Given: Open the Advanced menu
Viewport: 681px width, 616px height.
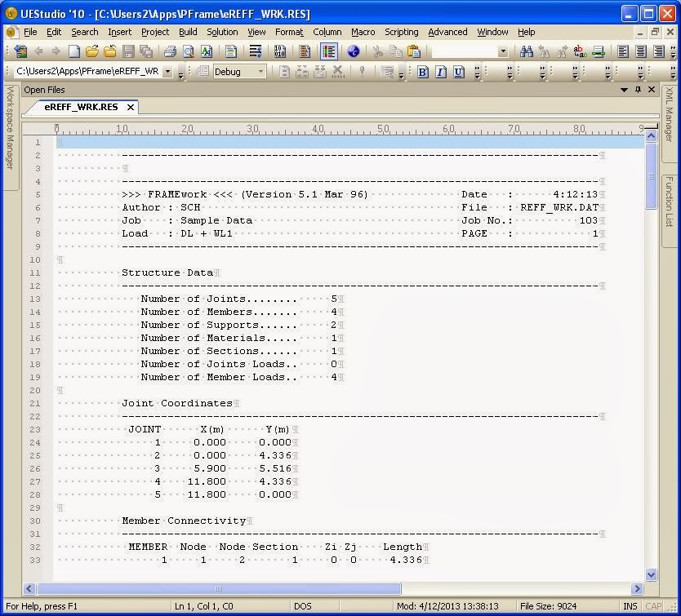Looking at the screenshot, I should click(447, 32).
